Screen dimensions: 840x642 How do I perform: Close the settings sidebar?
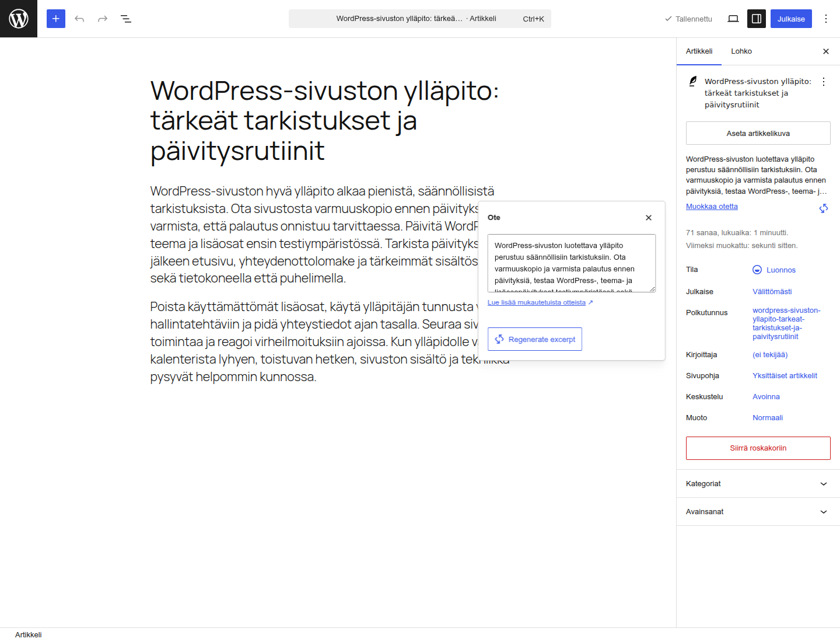click(826, 51)
